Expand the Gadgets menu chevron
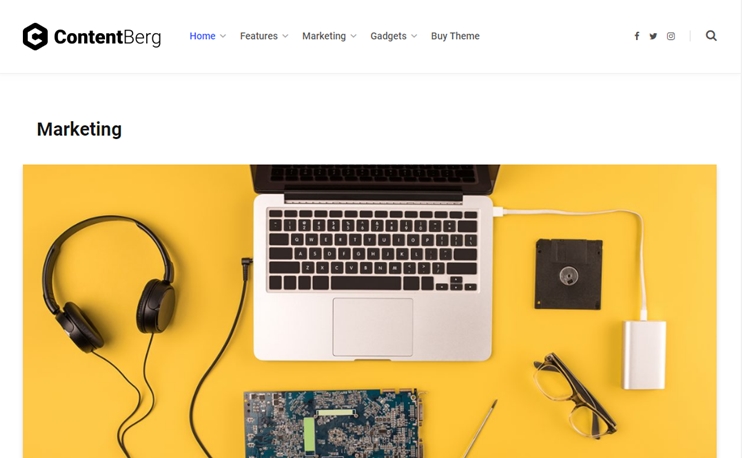The image size is (742, 458). coord(414,36)
